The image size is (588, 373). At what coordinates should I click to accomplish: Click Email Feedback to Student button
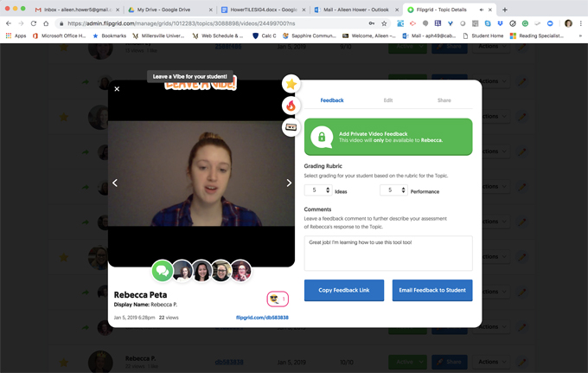431,290
